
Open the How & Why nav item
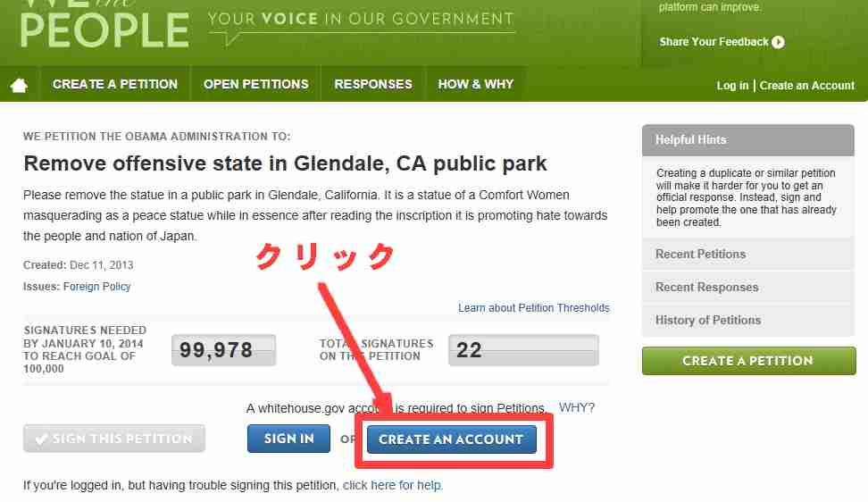coord(475,84)
